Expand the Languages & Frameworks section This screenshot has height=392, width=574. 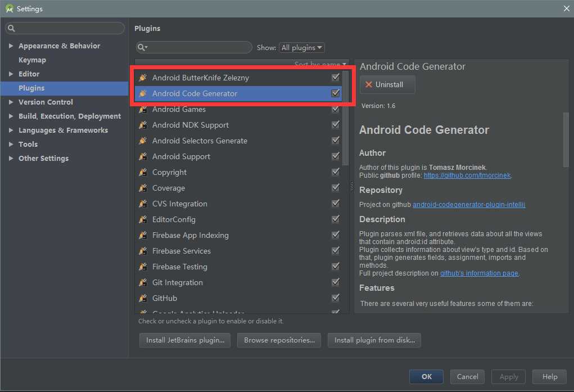pyautogui.click(x=11, y=130)
